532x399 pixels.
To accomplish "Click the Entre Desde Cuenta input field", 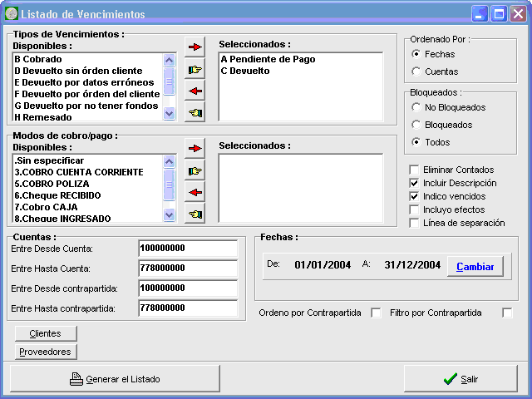I will pos(188,249).
